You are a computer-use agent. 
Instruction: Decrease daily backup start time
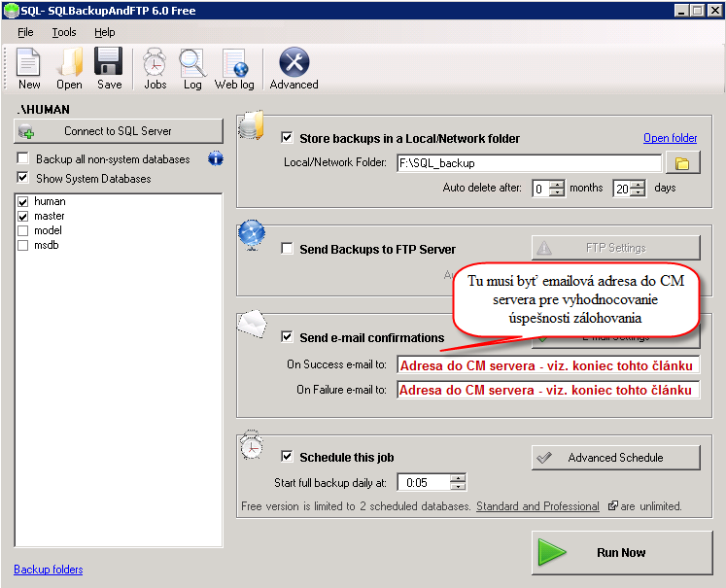click(458, 486)
